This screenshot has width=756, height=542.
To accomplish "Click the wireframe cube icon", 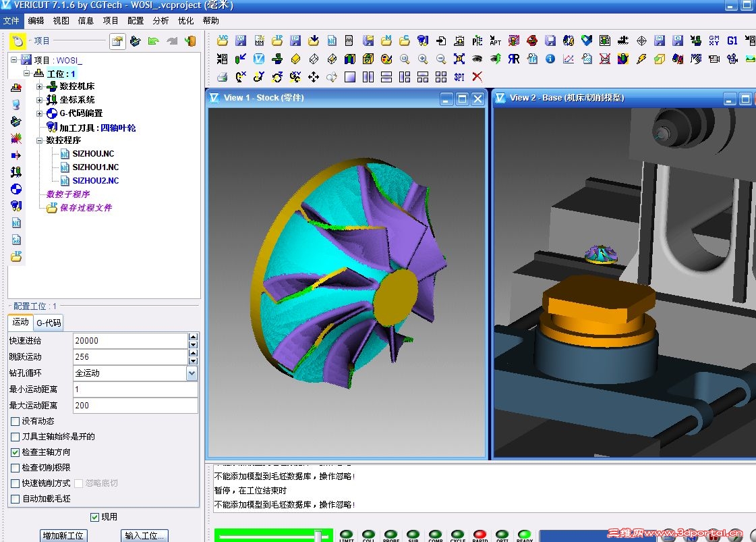I will tap(314, 59).
